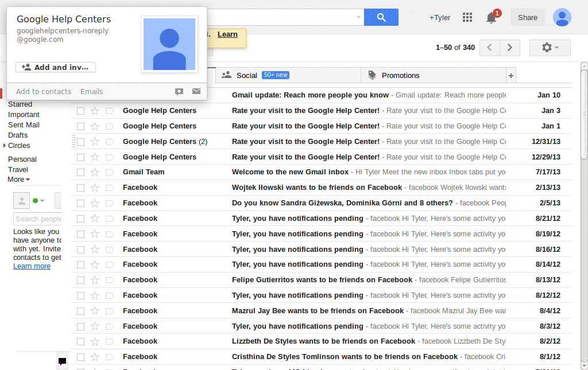Open Sent Mail folder
The image size is (588, 370).
[x=24, y=124]
